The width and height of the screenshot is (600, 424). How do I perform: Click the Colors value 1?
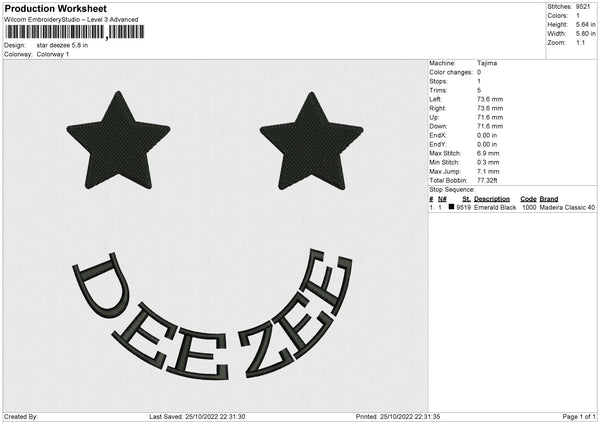click(578, 16)
